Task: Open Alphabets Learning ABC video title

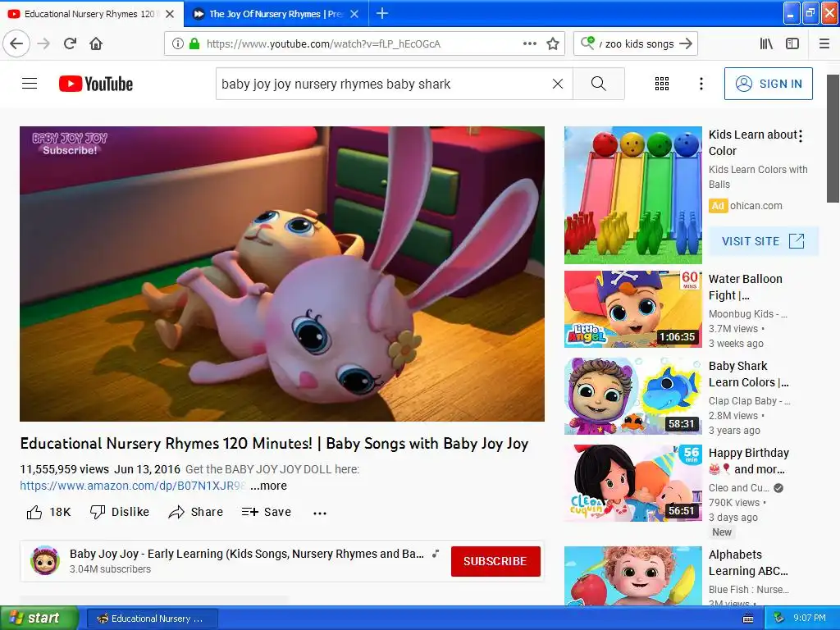Action: click(x=748, y=563)
